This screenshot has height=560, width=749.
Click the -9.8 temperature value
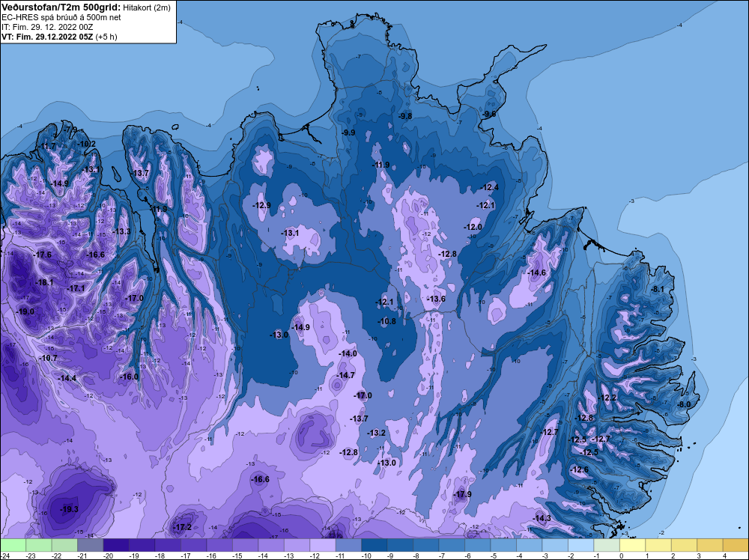(405, 117)
